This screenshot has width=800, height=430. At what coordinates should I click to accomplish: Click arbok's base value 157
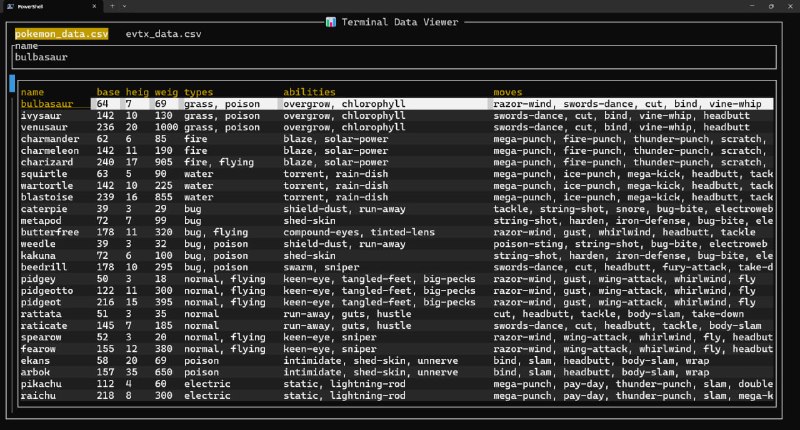pos(105,372)
